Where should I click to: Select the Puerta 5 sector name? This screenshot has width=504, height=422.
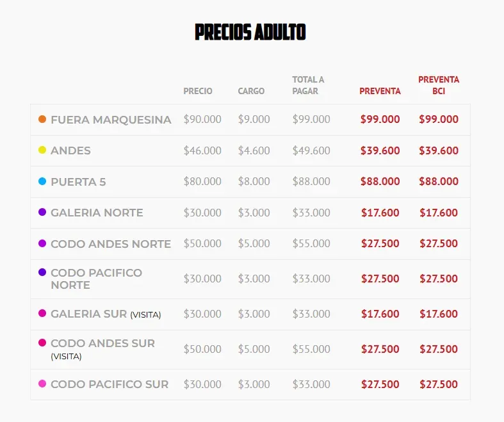tap(78, 182)
